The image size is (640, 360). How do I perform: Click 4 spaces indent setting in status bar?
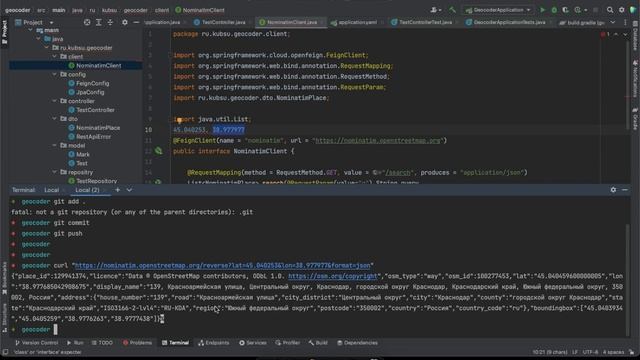tap(613, 352)
